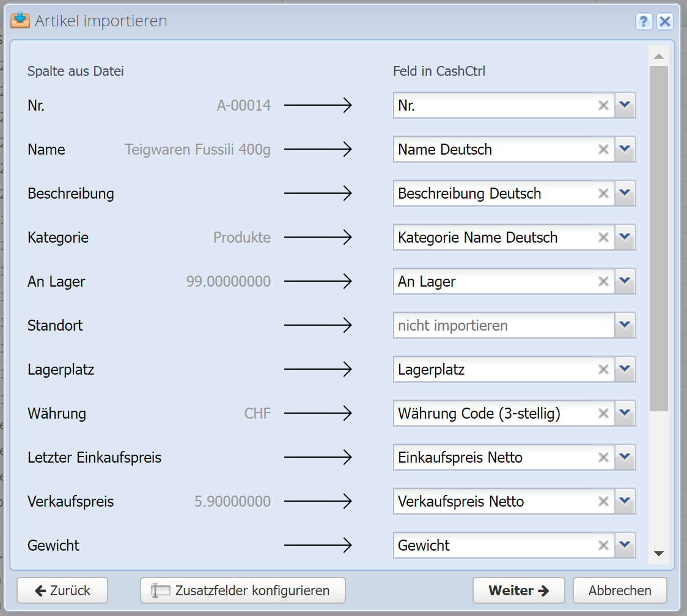This screenshot has height=616, width=687.
Task: Clear the Verkaufspreis Netto mapping
Action: [603, 502]
